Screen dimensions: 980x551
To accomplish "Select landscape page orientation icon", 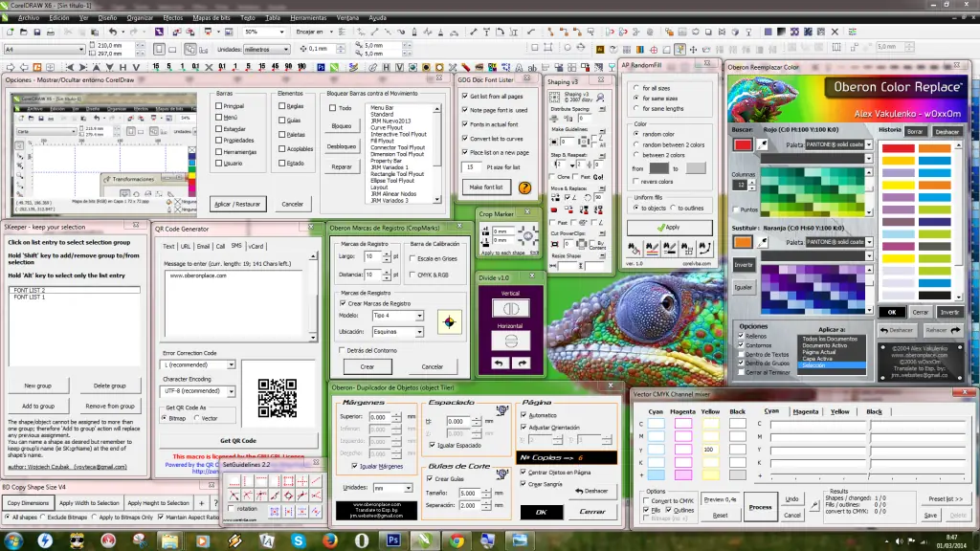I will (172, 49).
